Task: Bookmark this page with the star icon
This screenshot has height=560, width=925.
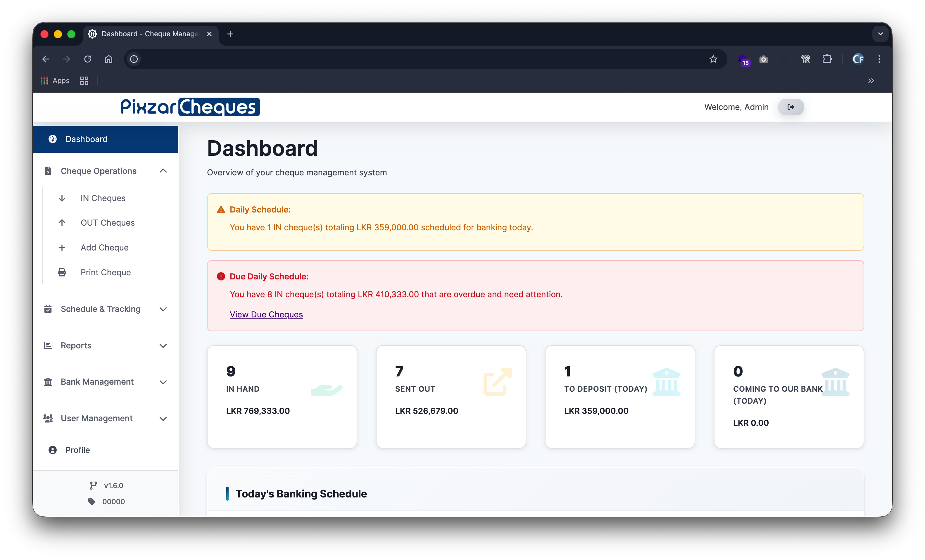Action: tap(713, 59)
